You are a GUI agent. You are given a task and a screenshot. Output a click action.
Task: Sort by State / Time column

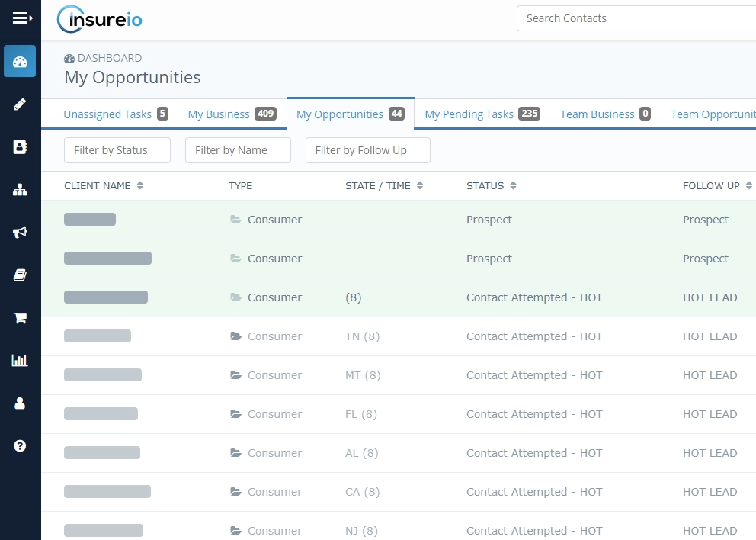(x=384, y=186)
